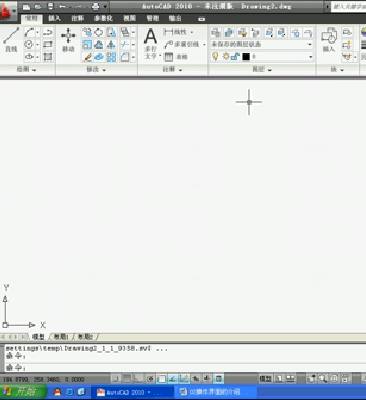Viewport: 366px width, 400px height.
Task: Open the unsaved layer state (未保存的图层状态) dropdown
Action: pyautogui.click(x=262, y=44)
